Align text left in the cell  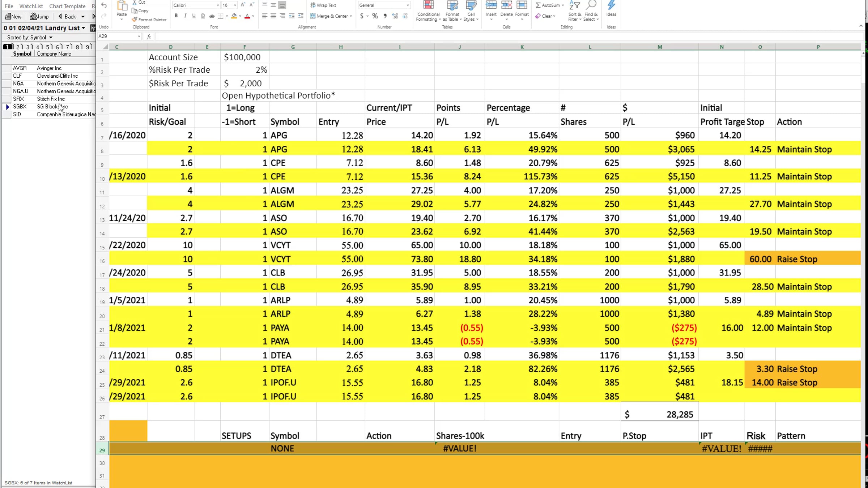click(x=265, y=16)
